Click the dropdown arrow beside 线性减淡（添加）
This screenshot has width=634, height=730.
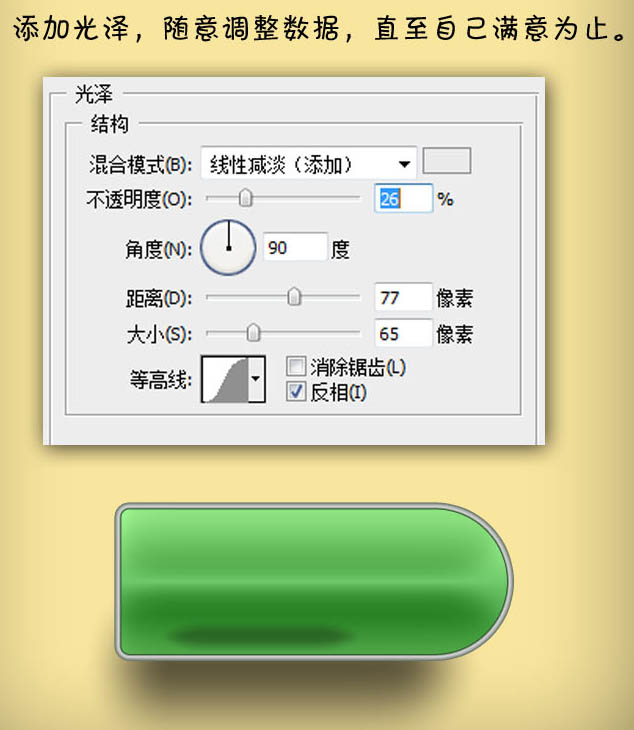tap(404, 164)
